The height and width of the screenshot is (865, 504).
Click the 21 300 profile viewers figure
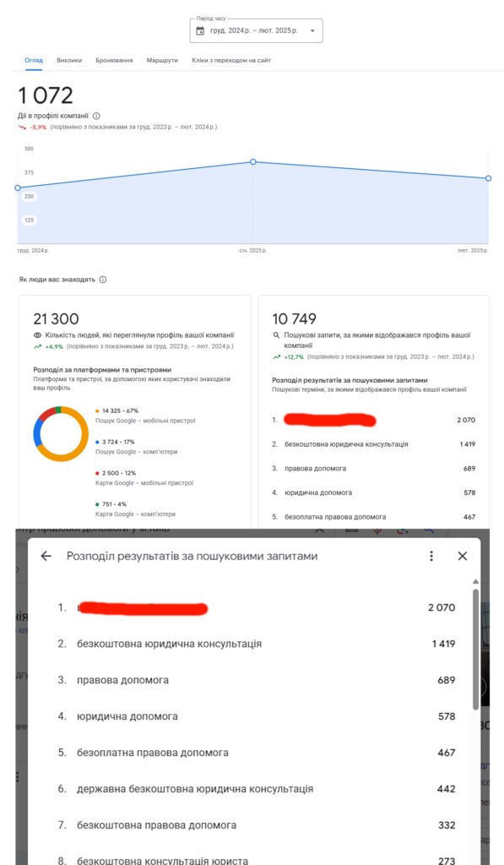[56, 318]
